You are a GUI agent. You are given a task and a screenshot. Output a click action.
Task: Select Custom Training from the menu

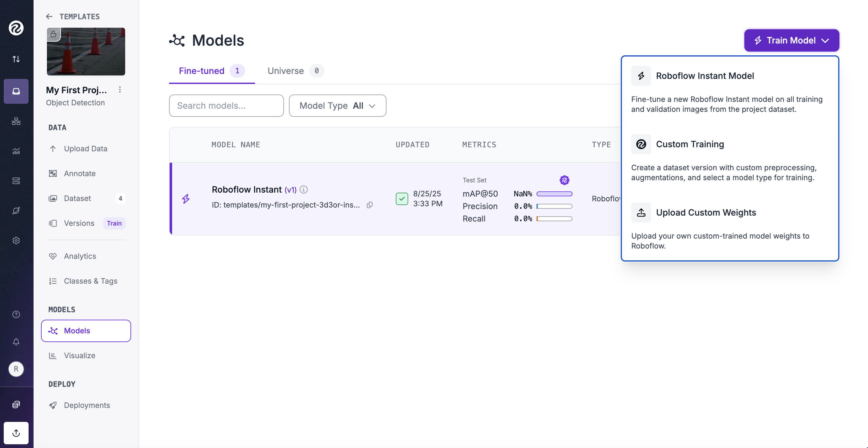point(690,144)
